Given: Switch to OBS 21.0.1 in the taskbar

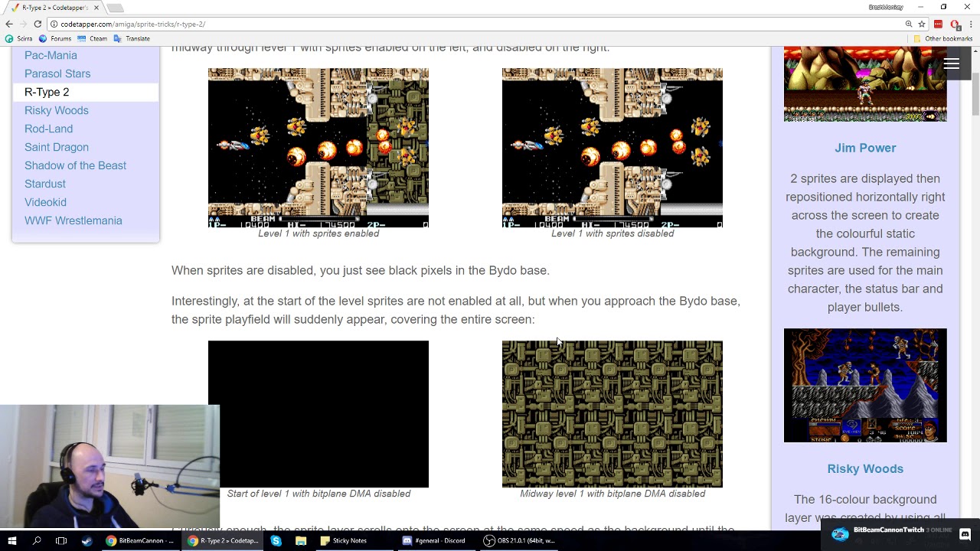Looking at the screenshot, I should tap(521, 540).
